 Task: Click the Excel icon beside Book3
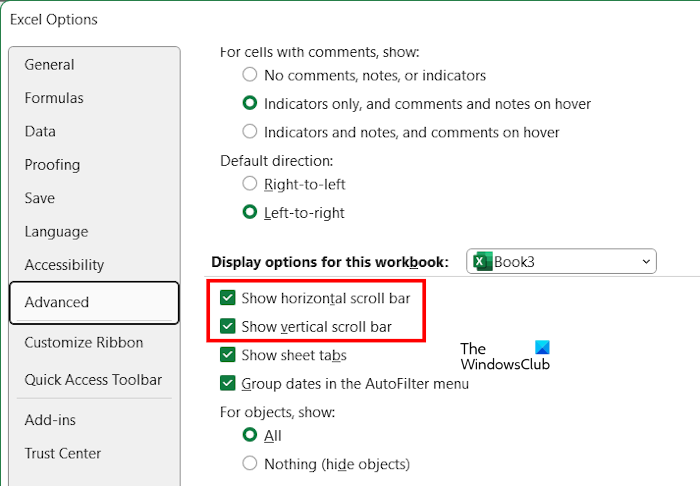[482, 262]
